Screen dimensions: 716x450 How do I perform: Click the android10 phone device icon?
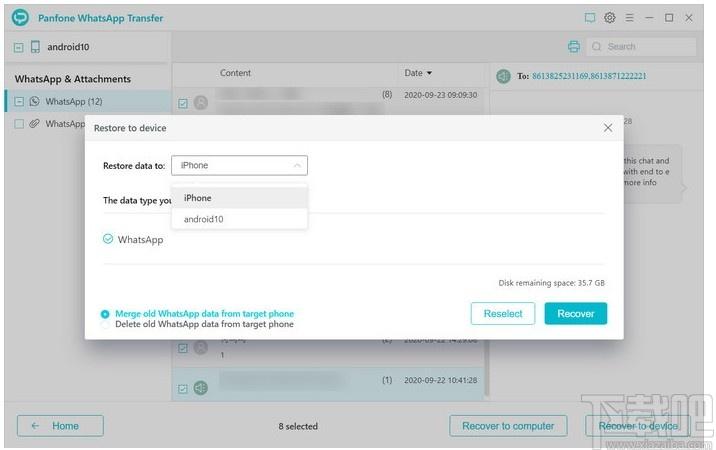tap(35, 47)
